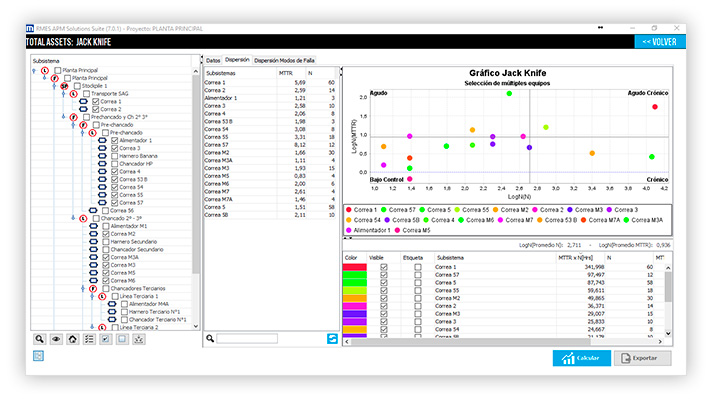
Task: Click the tree panel's scroll down arrow
Action: click(196, 326)
